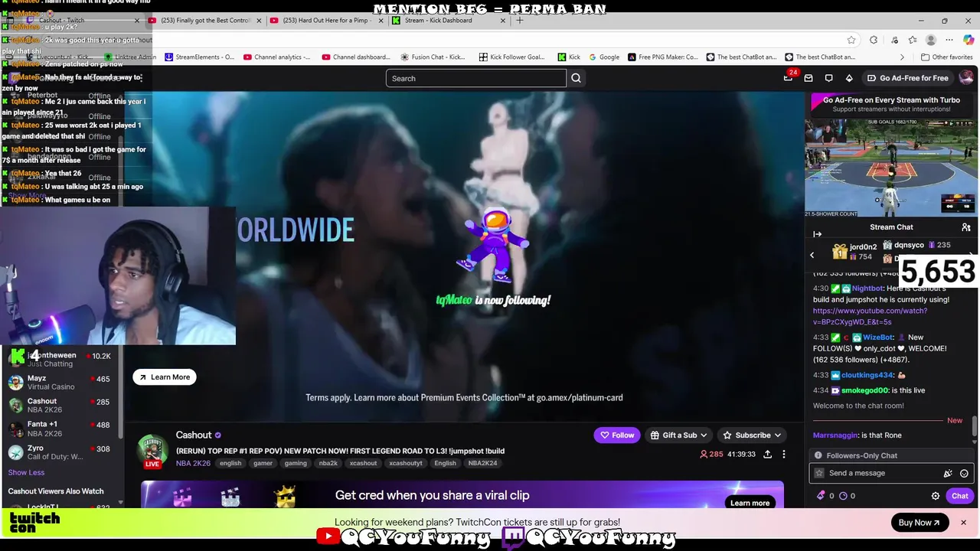Send message with the Chat button
Image resolution: width=980 pixels, height=551 pixels.
(959, 496)
